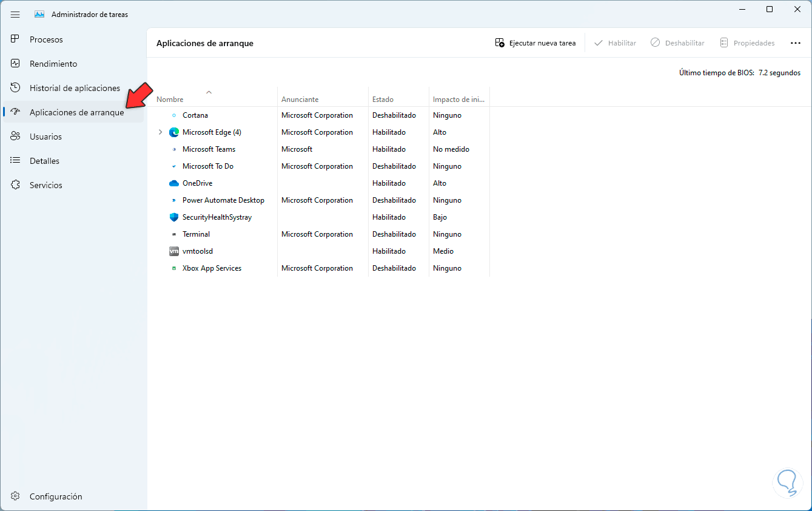Image resolution: width=812 pixels, height=511 pixels.
Task: Click Microsoft Edge's Habilitado status
Action: point(389,132)
